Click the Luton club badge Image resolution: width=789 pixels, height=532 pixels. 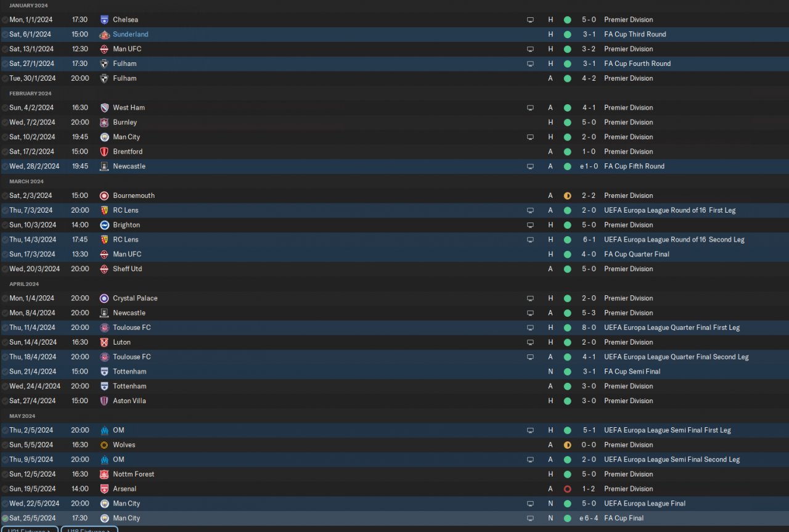104,343
